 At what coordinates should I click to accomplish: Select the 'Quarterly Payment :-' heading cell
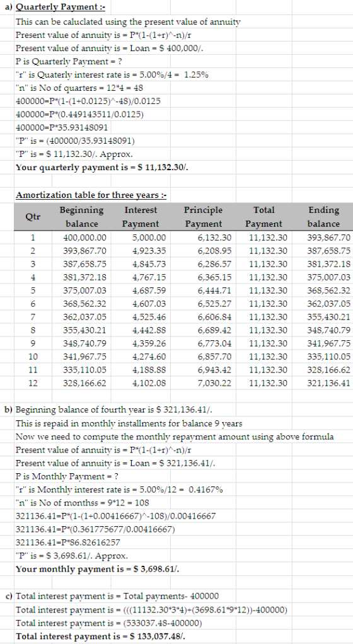pyautogui.click(x=61, y=8)
